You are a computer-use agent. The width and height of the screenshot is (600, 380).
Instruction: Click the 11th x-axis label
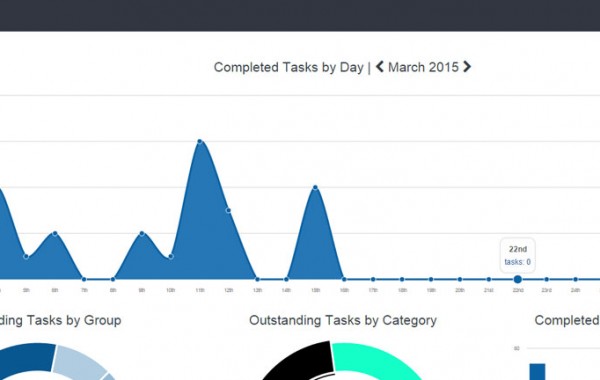(x=200, y=290)
